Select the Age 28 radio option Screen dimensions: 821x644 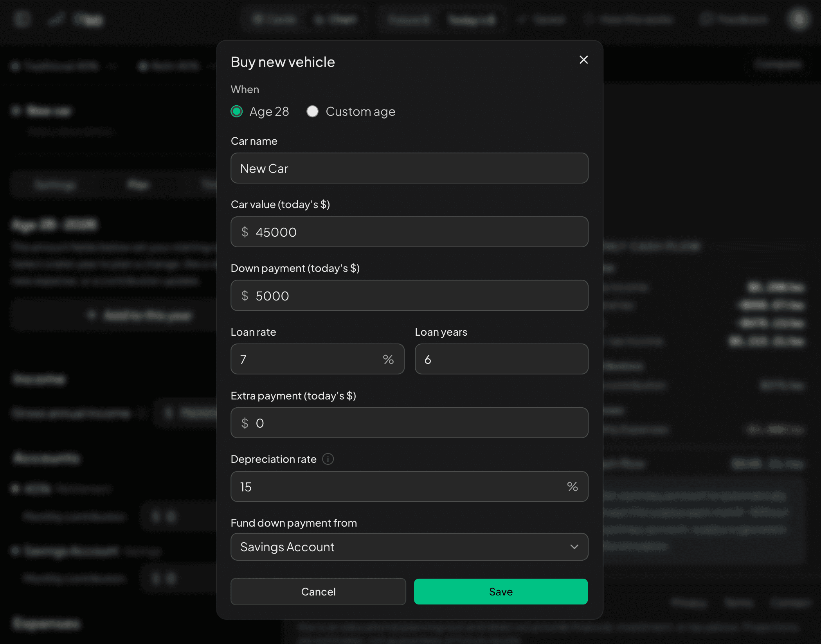(237, 112)
